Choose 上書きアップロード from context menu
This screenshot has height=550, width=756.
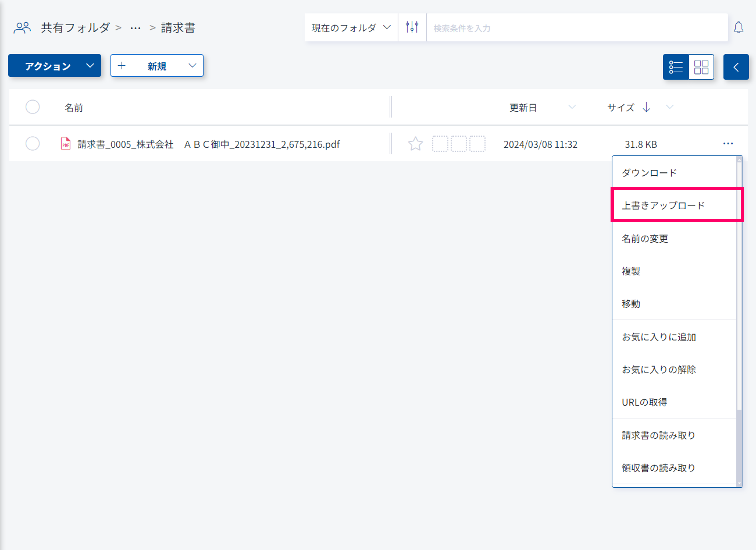point(663,205)
